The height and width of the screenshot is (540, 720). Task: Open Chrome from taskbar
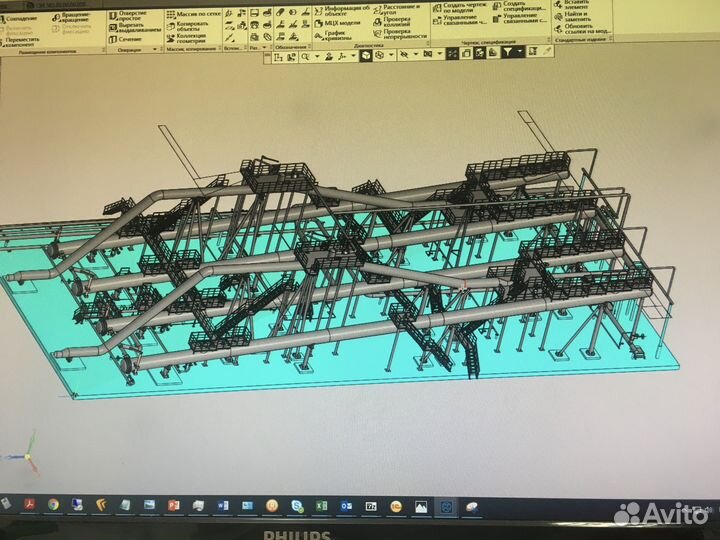point(53,505)
